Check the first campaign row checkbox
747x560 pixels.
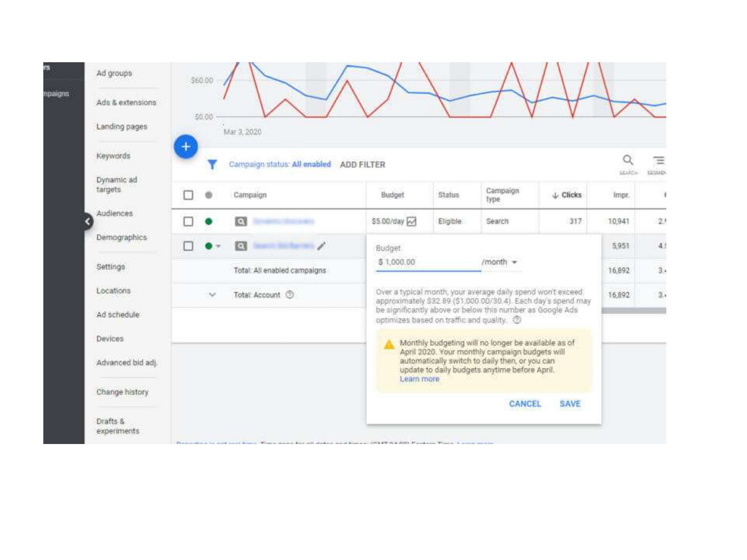[x=188, y=222]
